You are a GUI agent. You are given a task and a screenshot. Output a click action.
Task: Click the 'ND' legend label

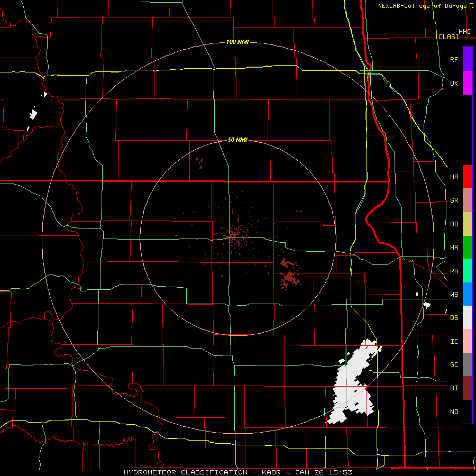(x=454, y=412)
